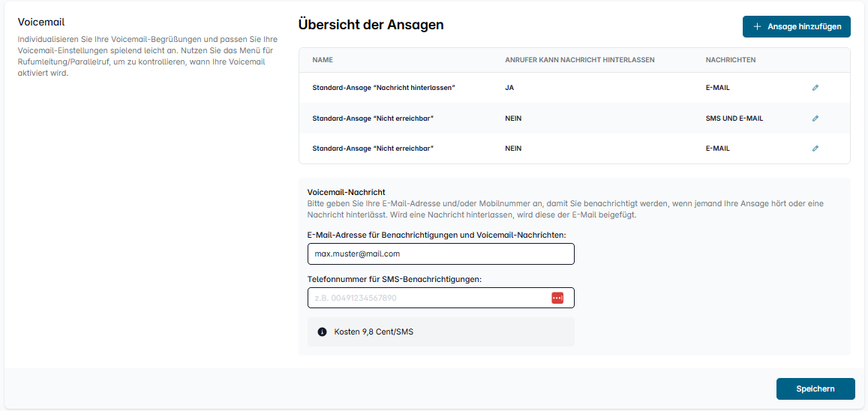Save settings with the Speichern button
The image size is (868, 411).
[x=815, y=388]
